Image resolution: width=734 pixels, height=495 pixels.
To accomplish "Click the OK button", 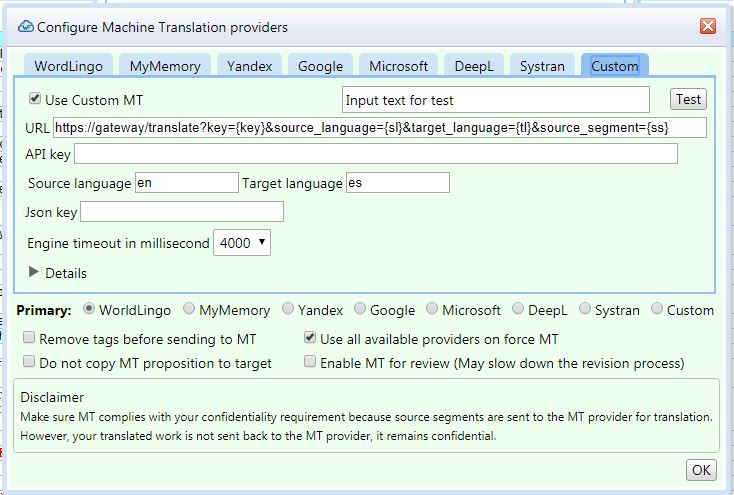I will tap(700, 470).
